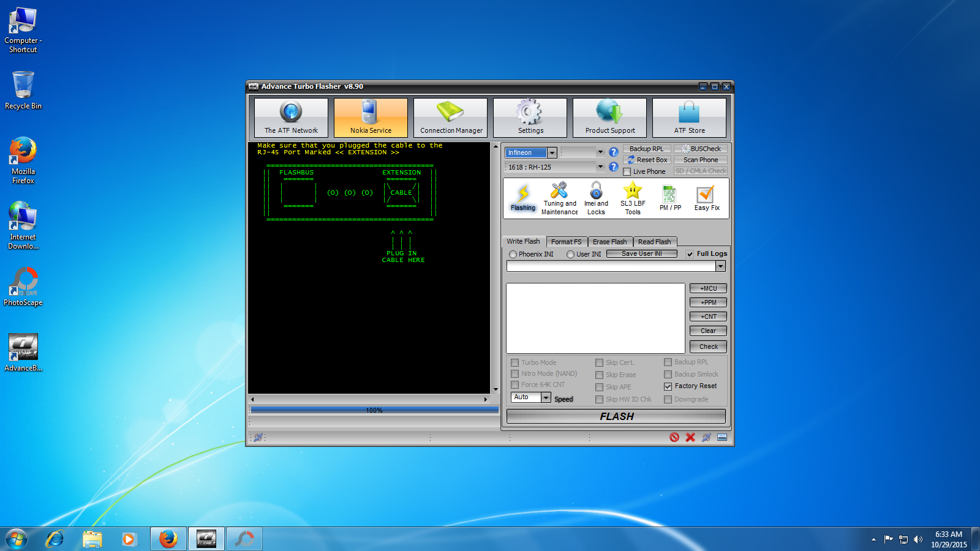Open SL3 LBF Tools
Viewport: 980px width, 551px height.
[x=633, y=198]
